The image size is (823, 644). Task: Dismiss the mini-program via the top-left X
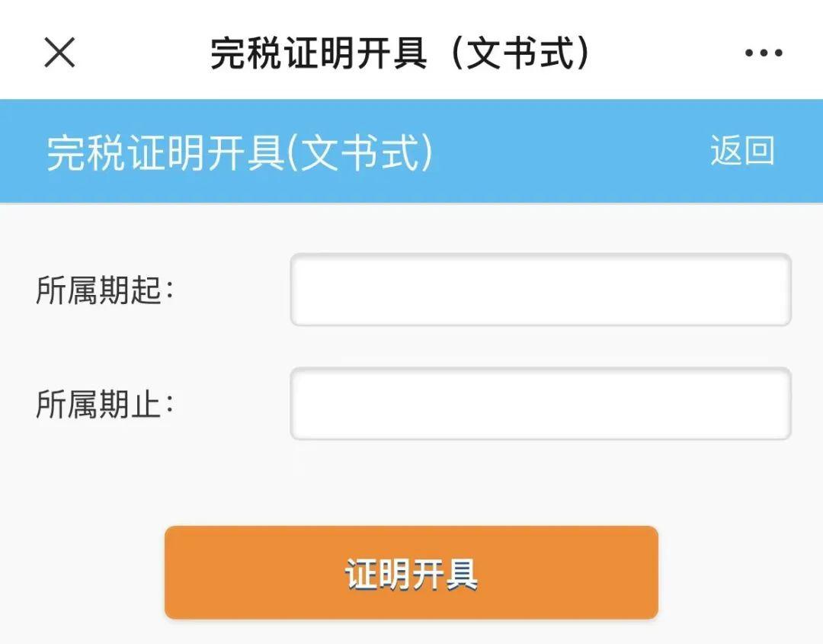tap(59, 53)
